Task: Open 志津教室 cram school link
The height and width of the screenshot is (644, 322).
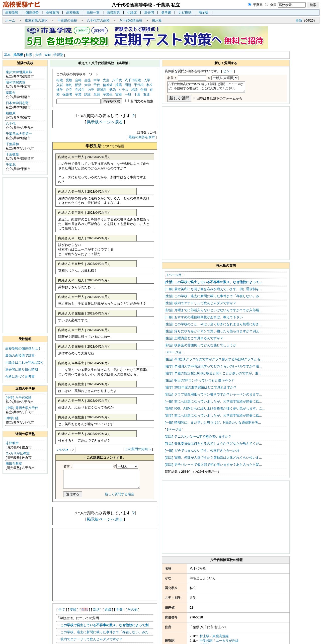Action: pyautogui.click(x=12, y=443)
